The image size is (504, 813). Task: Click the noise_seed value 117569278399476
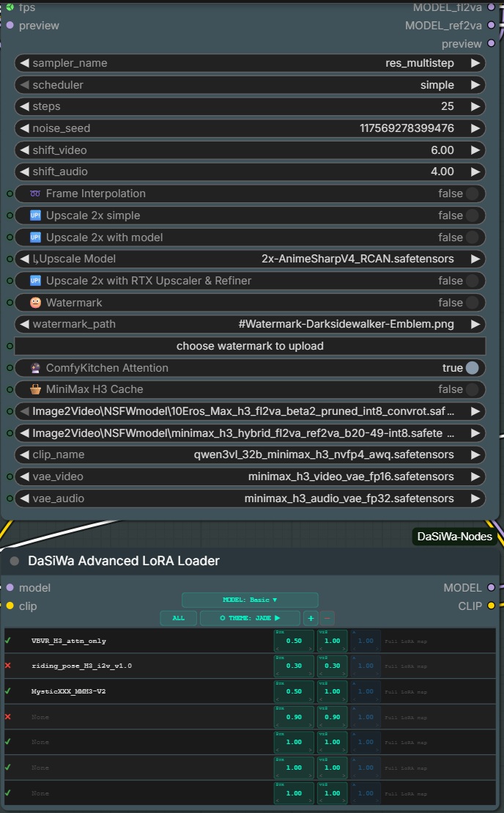[407, 128]
